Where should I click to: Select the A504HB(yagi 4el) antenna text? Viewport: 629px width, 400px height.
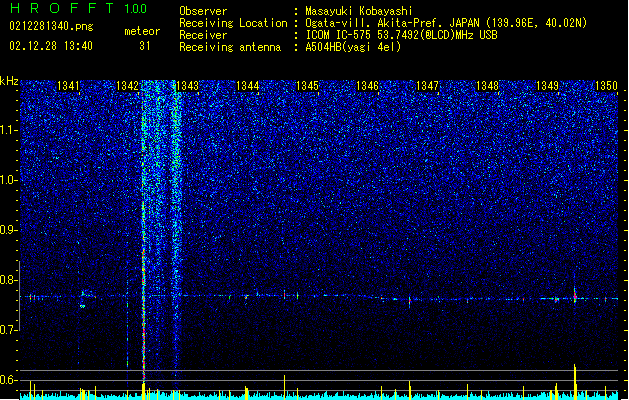[x=353, y=47]
